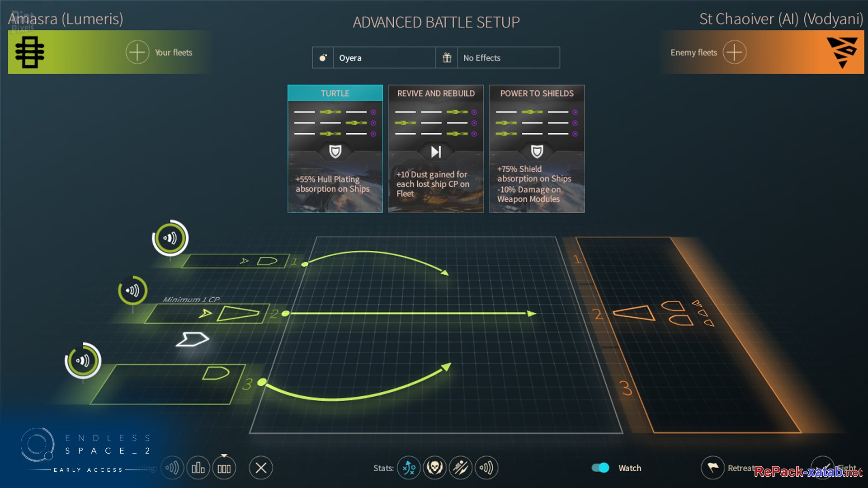Show the range stats icon

coord(486,468)
